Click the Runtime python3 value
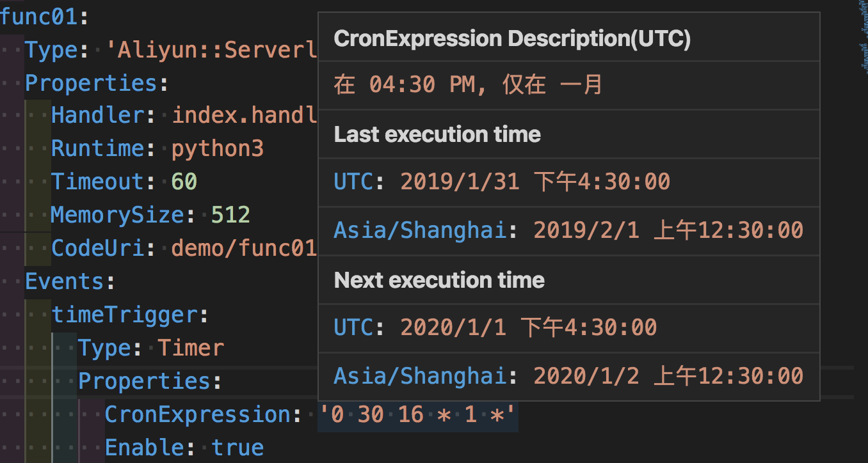 (218, 148)
